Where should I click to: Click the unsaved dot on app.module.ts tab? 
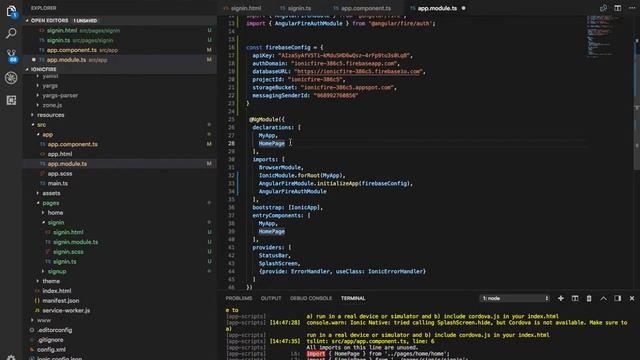463,8
